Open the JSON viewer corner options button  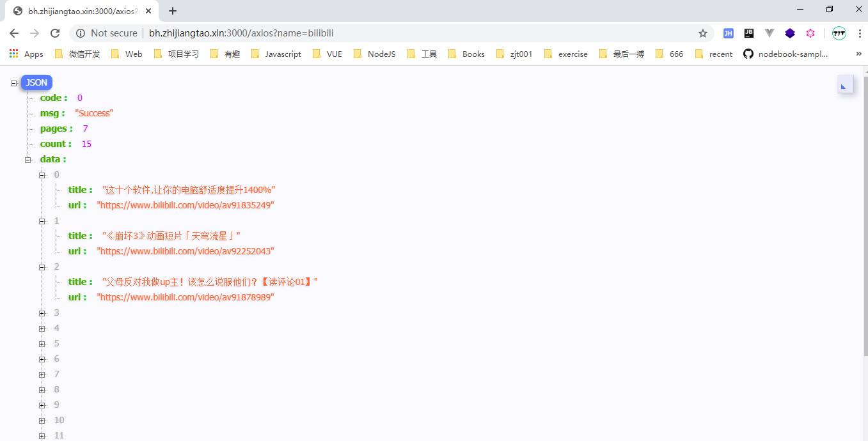pyautogui.click(x=845, y=84)
